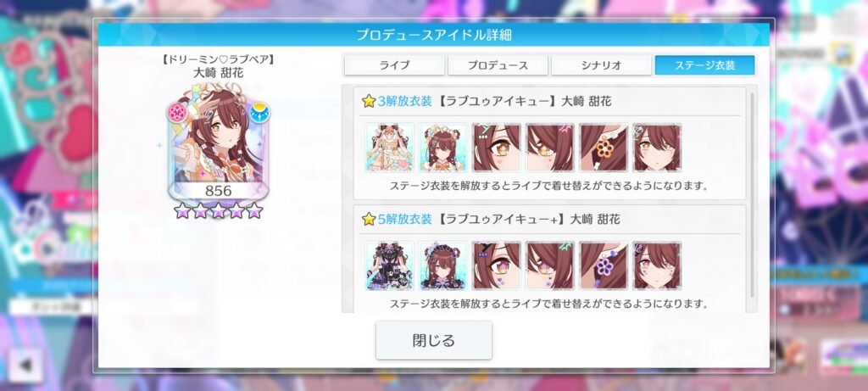Click the back arrow button behind the dialog
Viewport: 868px width, 391px height.
click(25, 365)
